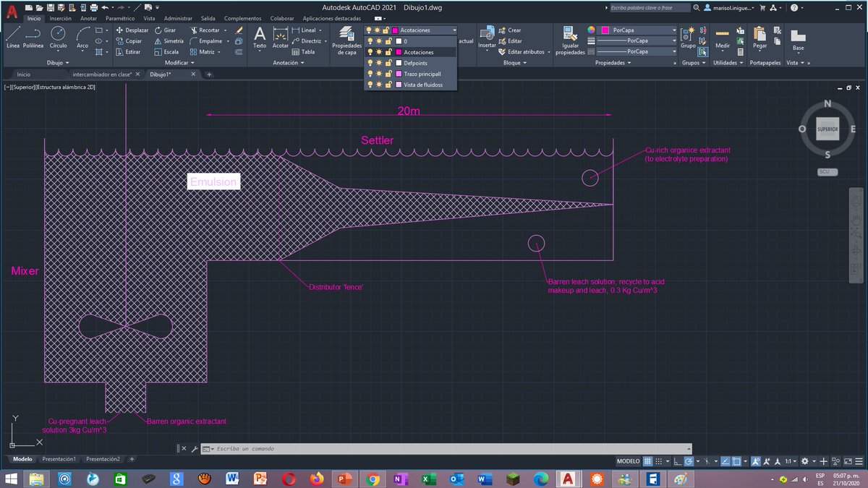The height and width of the screenshot is (488, 868).
Task: Click the magenta Acotaciones layer color swatch
Action: pos(398,52)
